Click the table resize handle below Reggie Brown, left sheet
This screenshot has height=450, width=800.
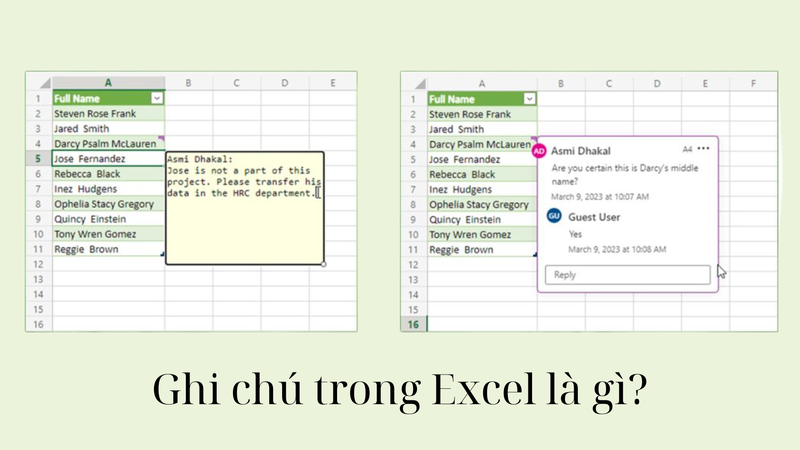pos(163,254)
